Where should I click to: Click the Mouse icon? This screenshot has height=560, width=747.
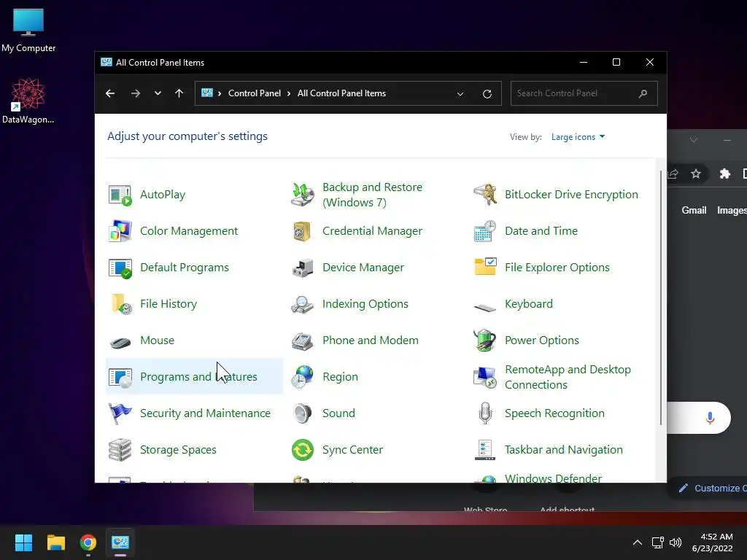[120, 343]
